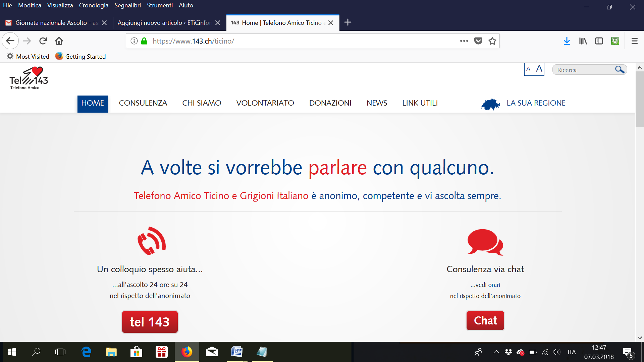Open the Firefox hamburger menu

pos(635,41)
